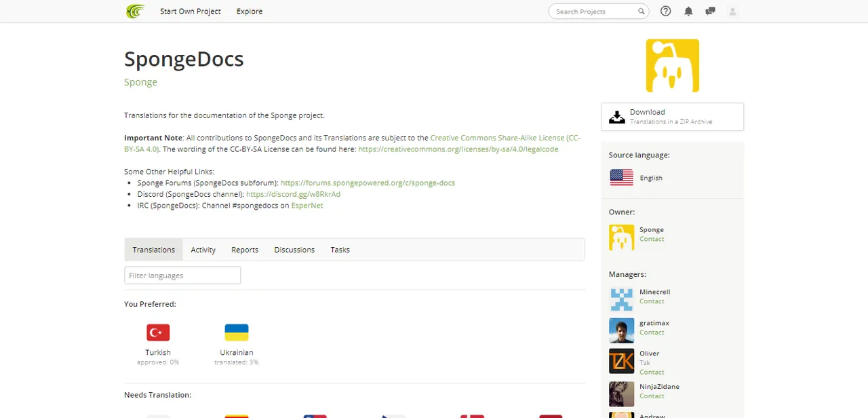Click the search magnifier icon
Screen dimensions: 868x418
coord(641,12)
